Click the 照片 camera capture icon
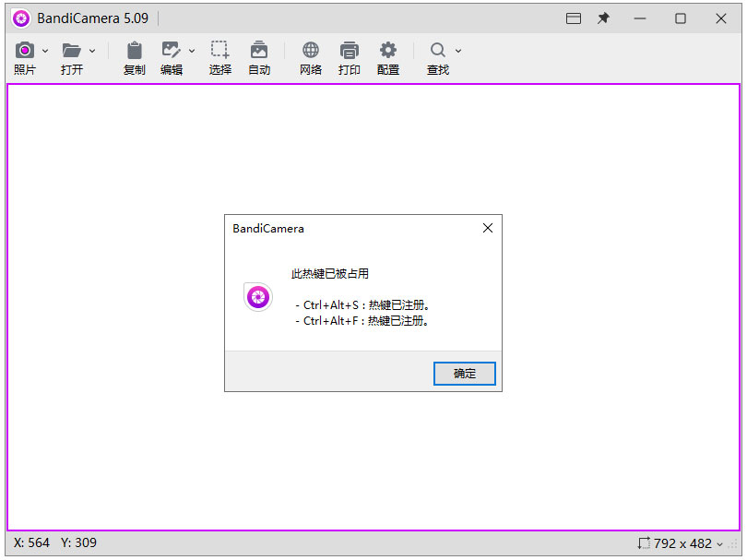The height and width of the screenshot is (560, 747). tap(25, 50)
